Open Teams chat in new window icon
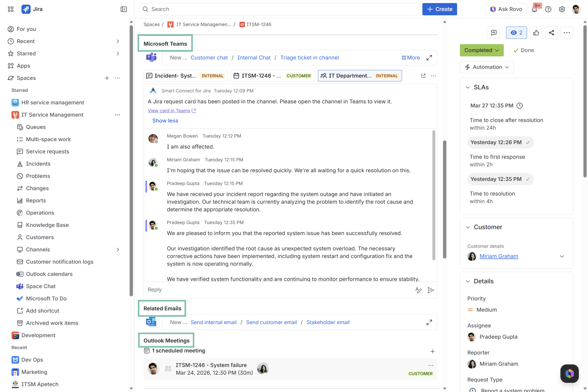 click(x=423, y=76)
